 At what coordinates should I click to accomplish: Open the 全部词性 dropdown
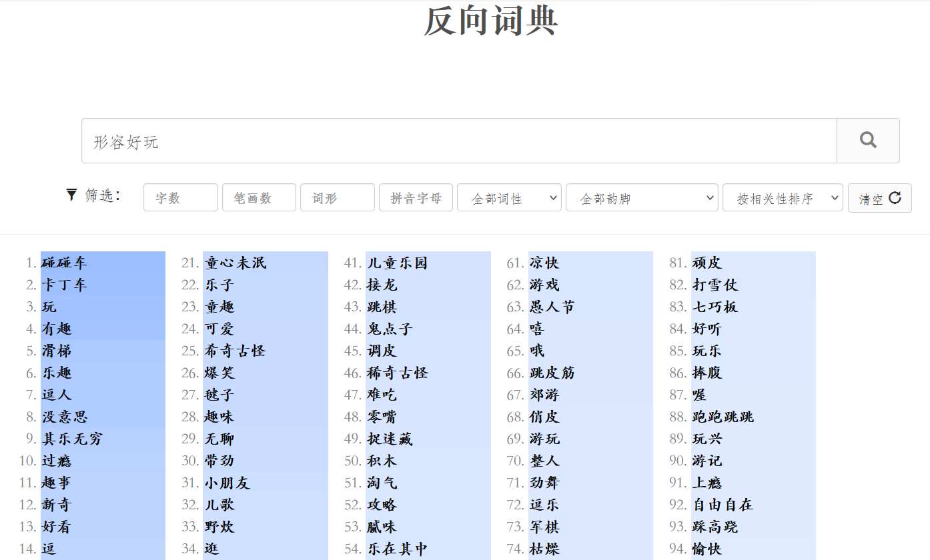tap(509, 197)
